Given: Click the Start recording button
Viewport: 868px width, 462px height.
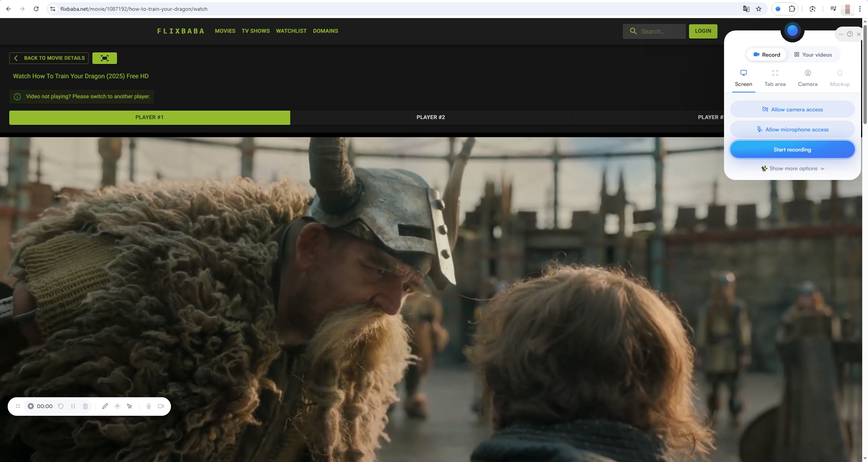Looking at the screenshot, I should (x=792, y=150).
